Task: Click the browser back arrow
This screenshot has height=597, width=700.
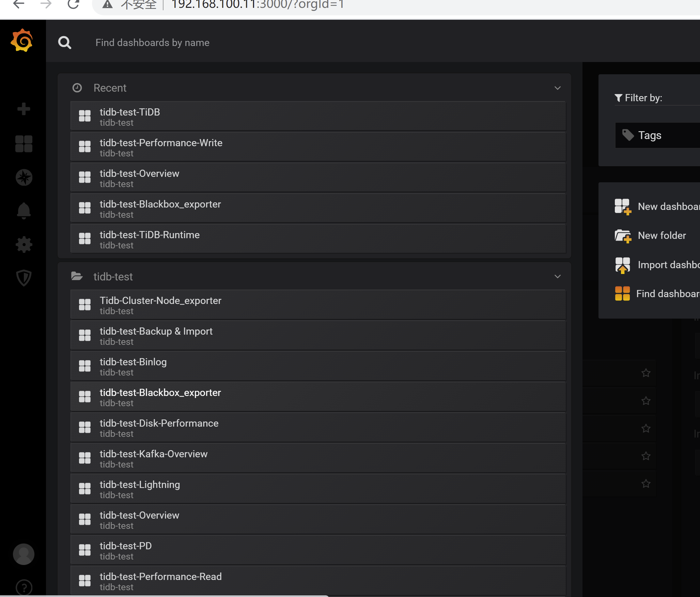Action: coord(19,4)
